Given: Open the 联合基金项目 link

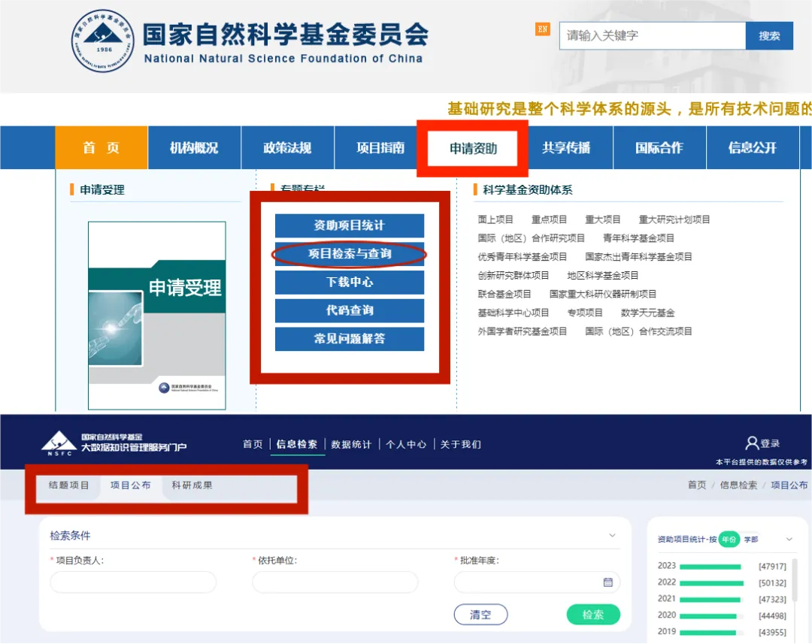Looking at the screenshot, I should pos(504,294).
